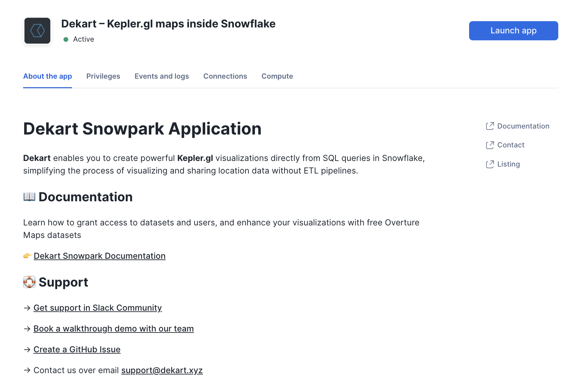Go to the Connections tab
The height and width of the screenshot is (390, 588).
pyautogui.click(x=225, y=76)
